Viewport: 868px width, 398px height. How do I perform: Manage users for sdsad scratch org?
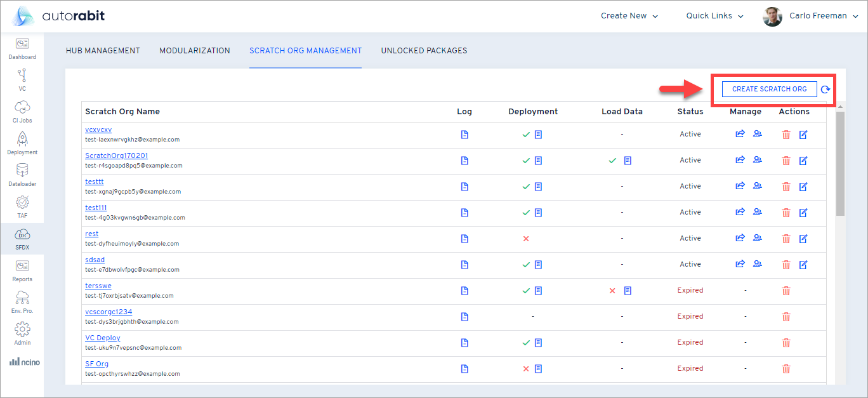[757, 265]
